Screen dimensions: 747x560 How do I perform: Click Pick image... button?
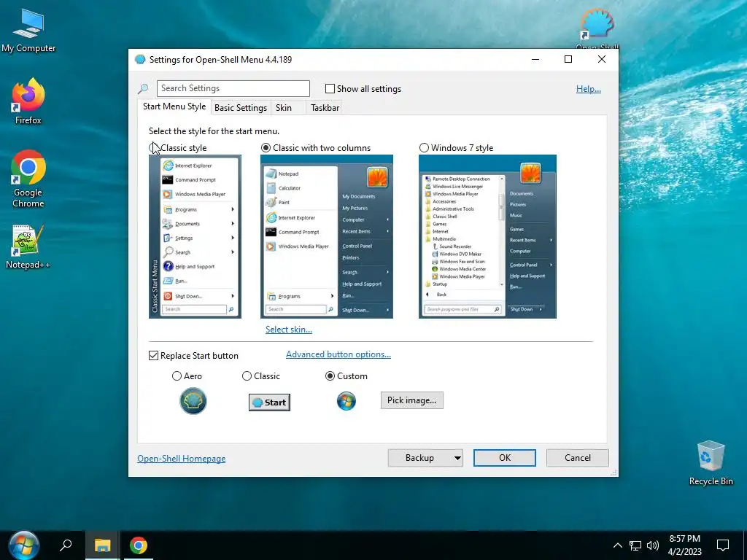[411, 400]
